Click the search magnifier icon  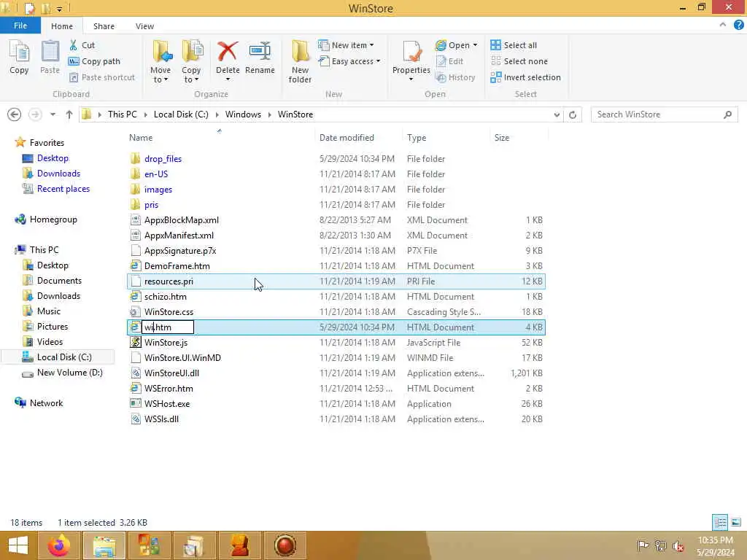(727, 114)
